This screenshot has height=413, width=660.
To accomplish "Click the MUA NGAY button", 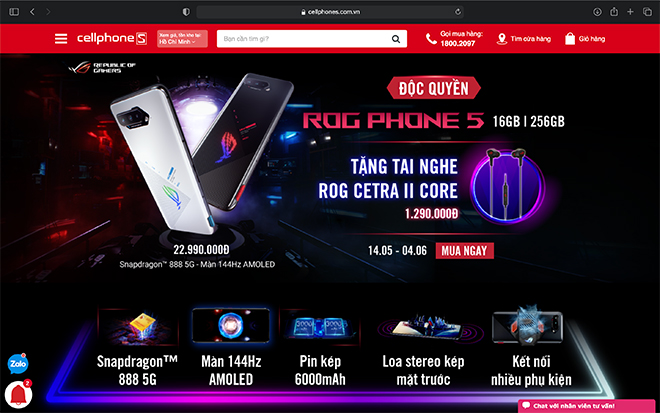I will (x=465, y=251).
